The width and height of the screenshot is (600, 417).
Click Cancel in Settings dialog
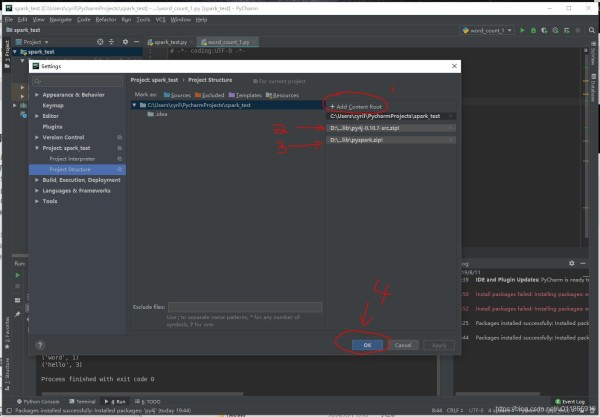click(403, 345)
